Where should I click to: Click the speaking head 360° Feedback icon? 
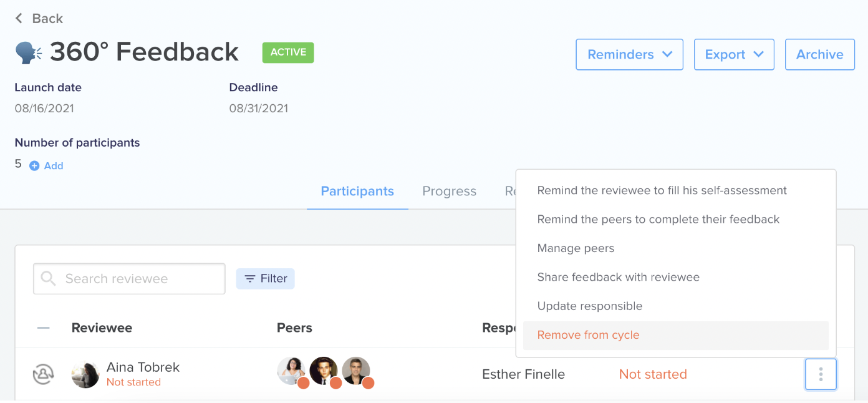[x=29, y=53]
